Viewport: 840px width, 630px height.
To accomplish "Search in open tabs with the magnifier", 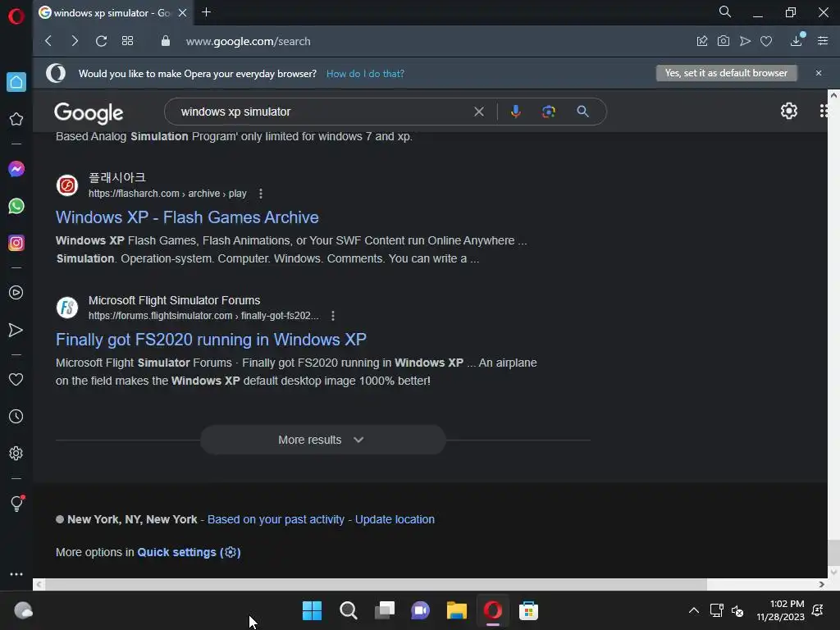I will (x=725, y=11).
